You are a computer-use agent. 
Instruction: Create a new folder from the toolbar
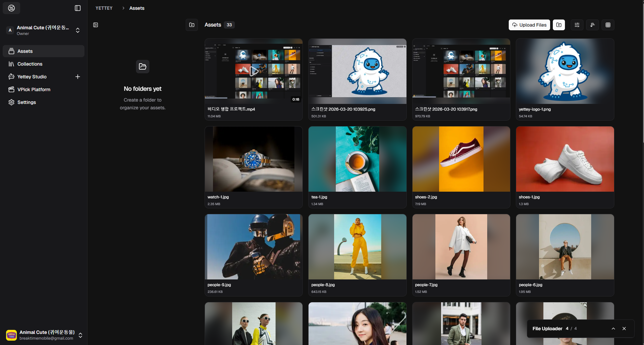[x=559, y=25]
